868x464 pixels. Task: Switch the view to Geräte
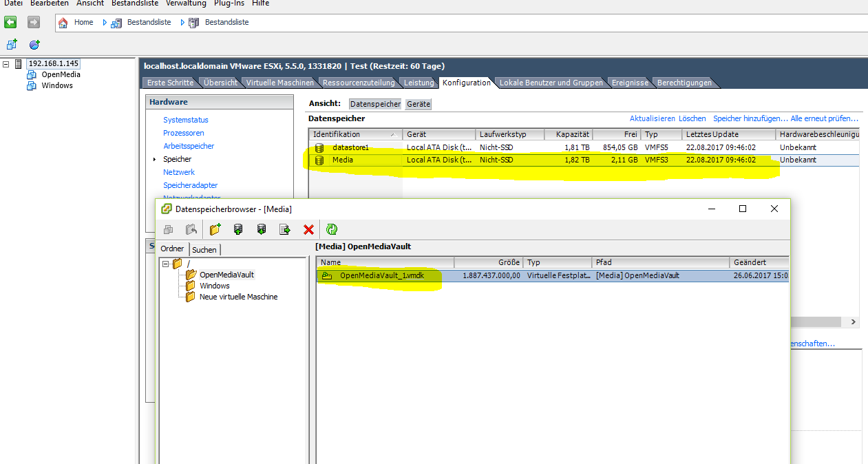coord(419,104)
